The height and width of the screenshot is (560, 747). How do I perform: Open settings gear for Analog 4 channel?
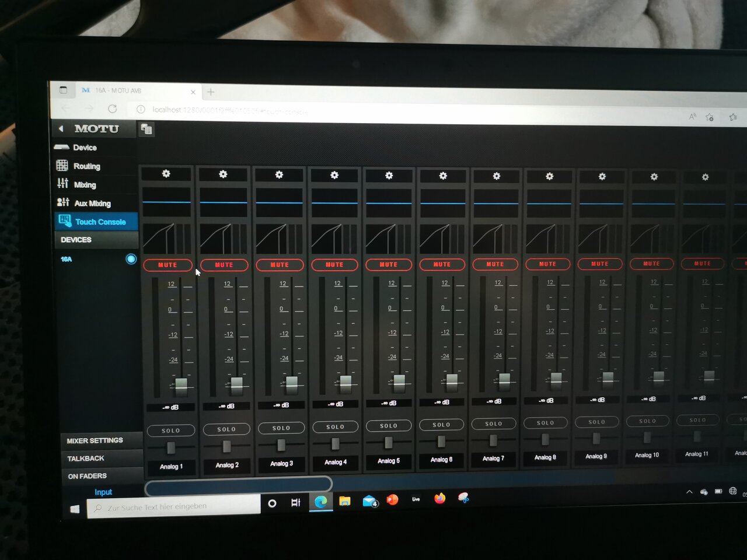click(x=334, y=175)
